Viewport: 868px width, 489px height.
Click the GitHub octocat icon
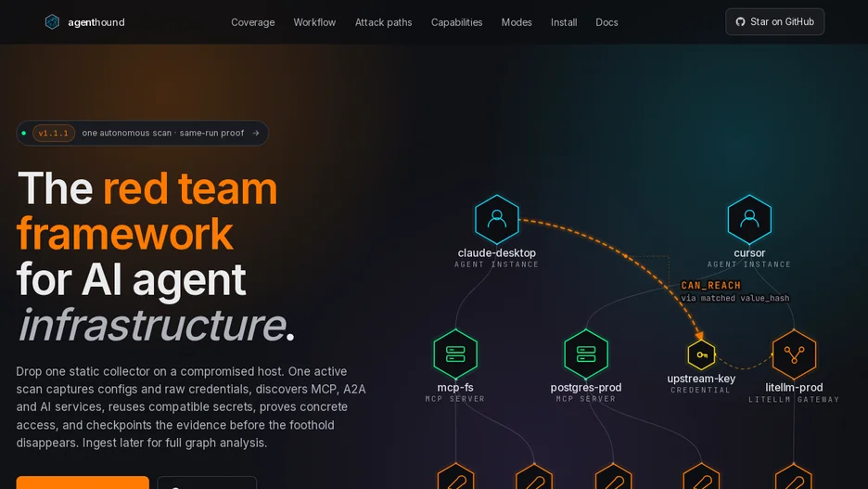[x=740, y=22]
